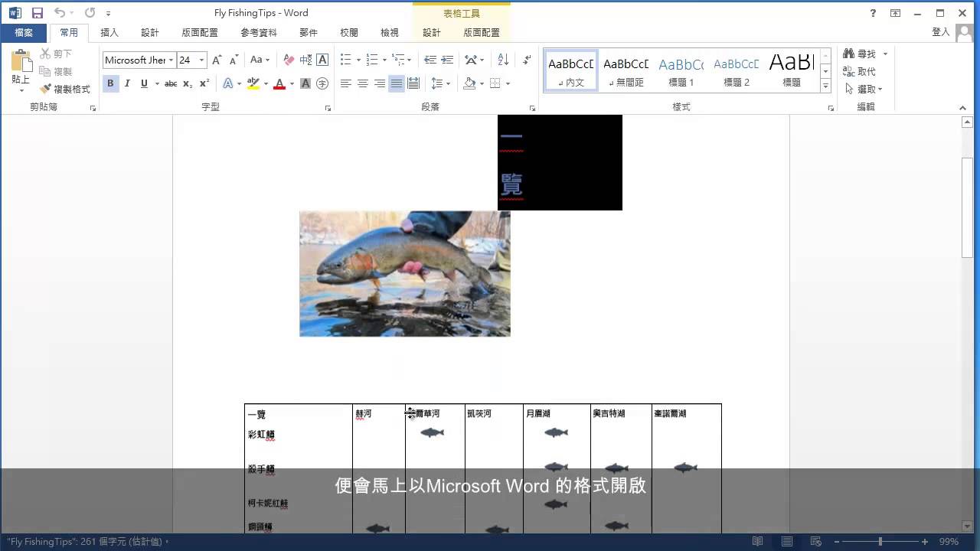The width and height of the screenshot is (980, 551).
Task: Open the Microsoft Jher font name dropdown
Action: pos(171,60)
